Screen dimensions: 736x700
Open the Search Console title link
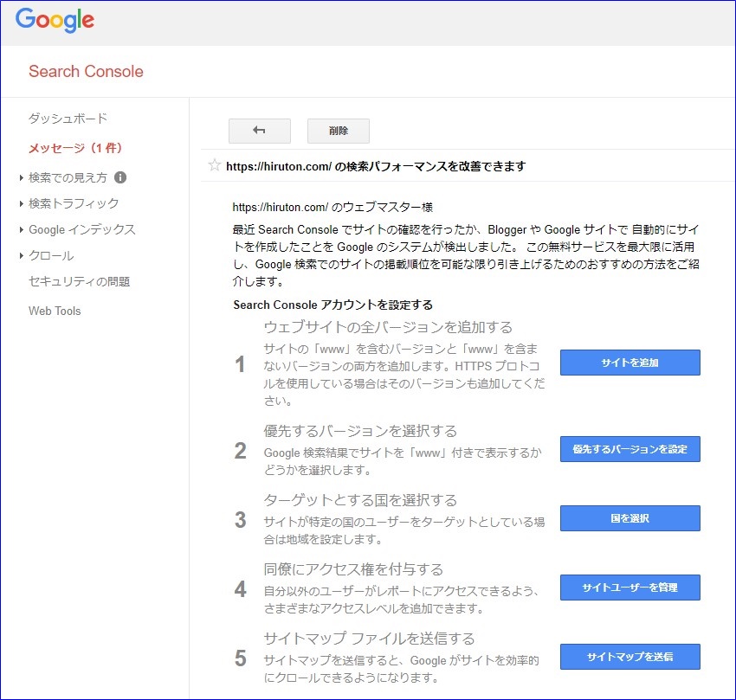tap(86, 71)
